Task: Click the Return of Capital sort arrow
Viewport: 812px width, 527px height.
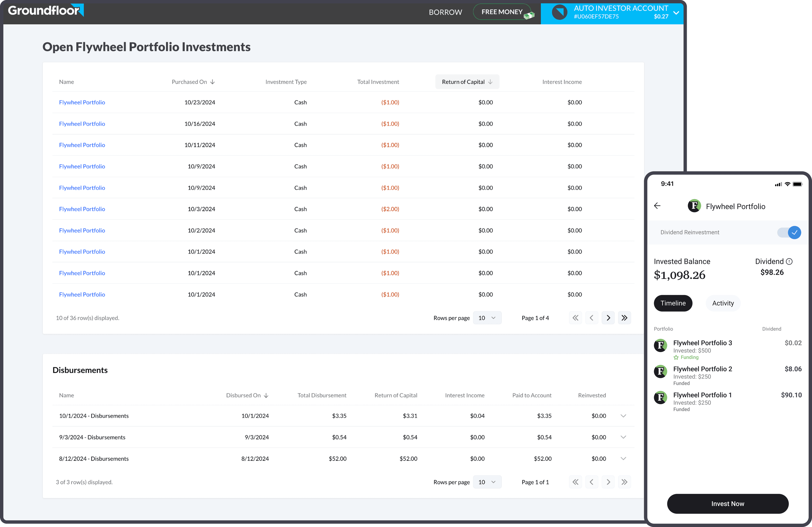Action: point(490,82)
